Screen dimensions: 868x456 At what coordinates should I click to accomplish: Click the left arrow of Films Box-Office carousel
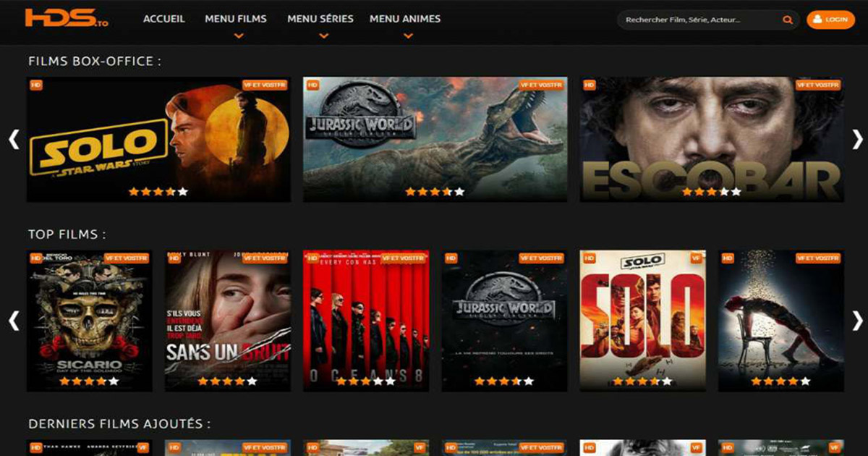click(x=14, y=139)
